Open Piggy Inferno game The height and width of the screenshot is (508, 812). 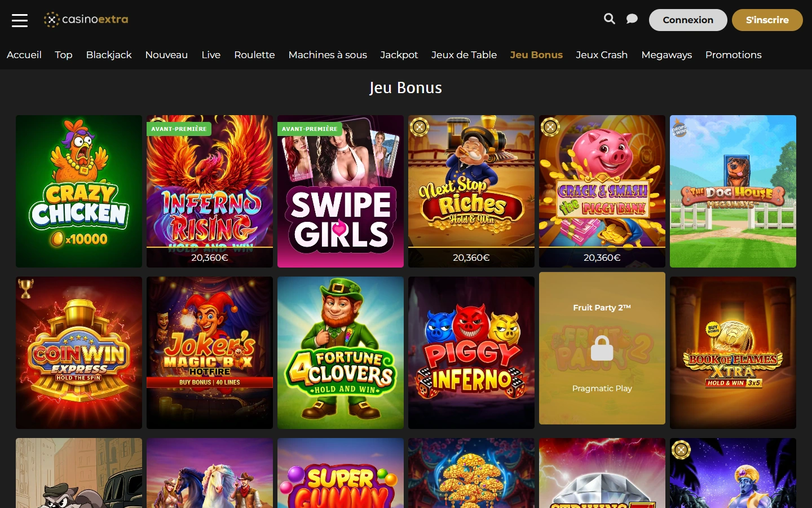471,353
